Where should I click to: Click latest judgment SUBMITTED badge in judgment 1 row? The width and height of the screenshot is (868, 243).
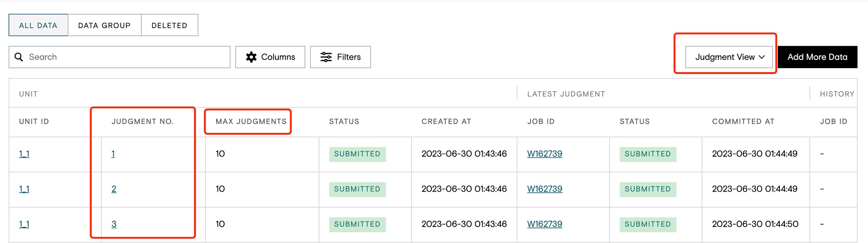pyautogui.click(x=648, y=154)
